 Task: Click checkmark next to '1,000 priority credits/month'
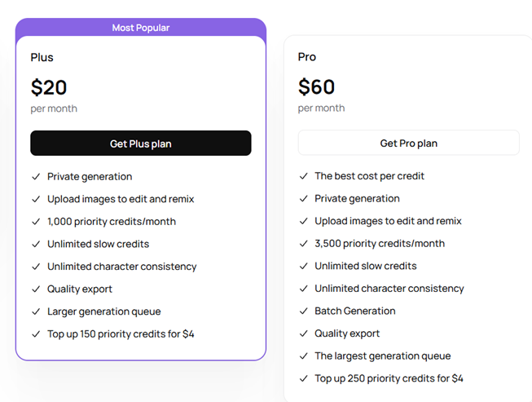click(35, 221)
